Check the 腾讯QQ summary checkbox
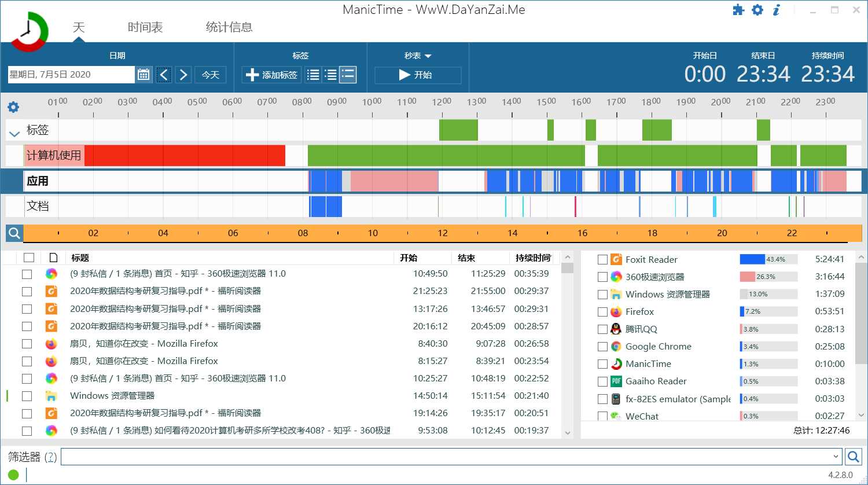 tap(602, 329)
